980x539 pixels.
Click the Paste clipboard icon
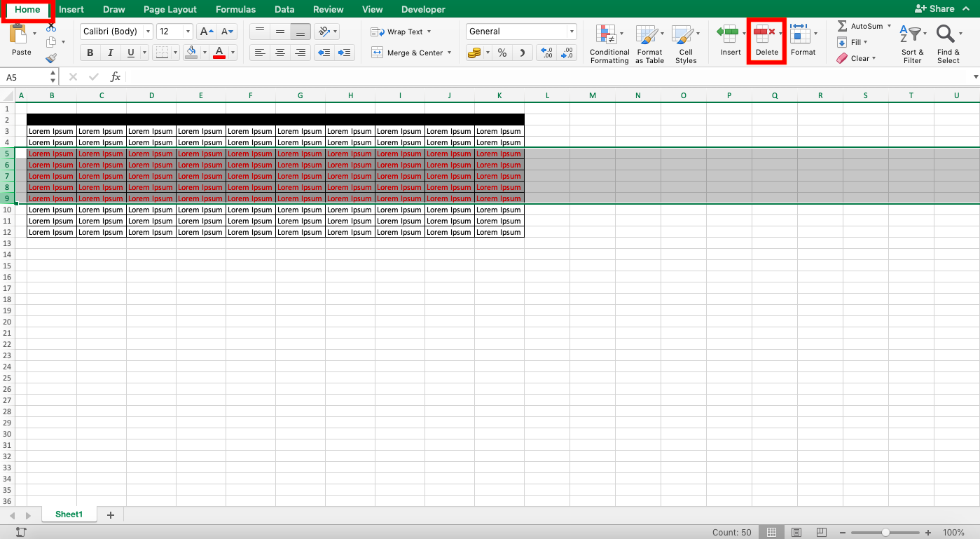(x=19, y=34)
